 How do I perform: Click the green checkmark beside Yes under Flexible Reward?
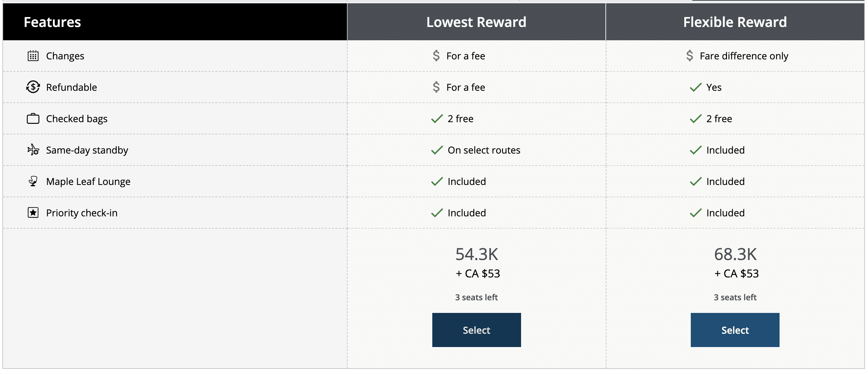[x=696, y=87]
